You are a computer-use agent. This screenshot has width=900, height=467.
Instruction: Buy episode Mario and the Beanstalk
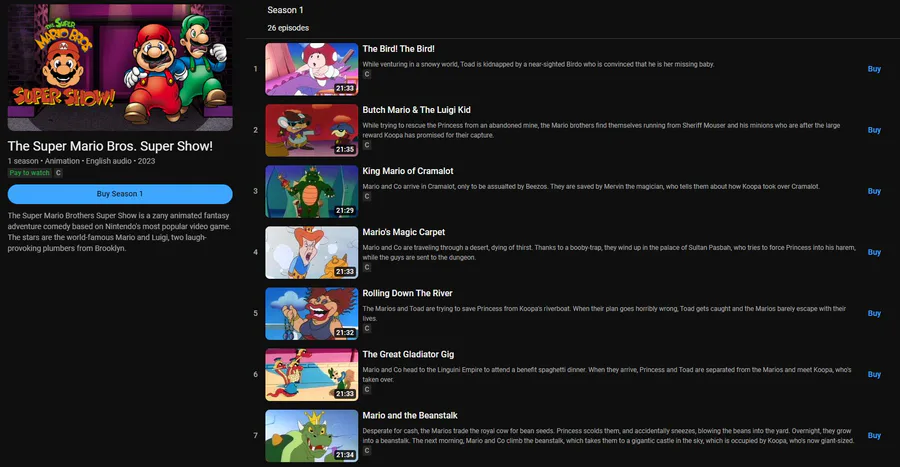[874, 435]
